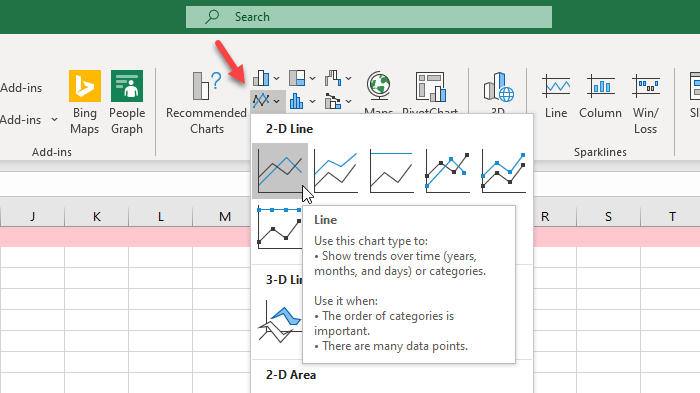Expand the Insert Column or Bar Chart dropdown
The width and height of the screenshot is (700, 393).
266,78
